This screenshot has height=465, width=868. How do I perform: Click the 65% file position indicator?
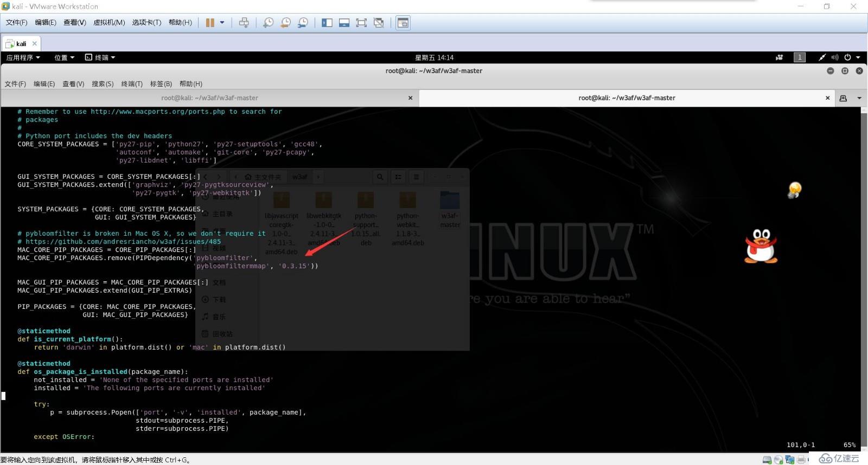tap(850, 445)
